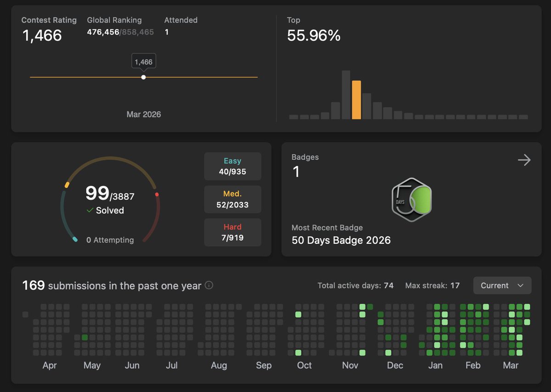Click the Feb month label

point(473,365)
